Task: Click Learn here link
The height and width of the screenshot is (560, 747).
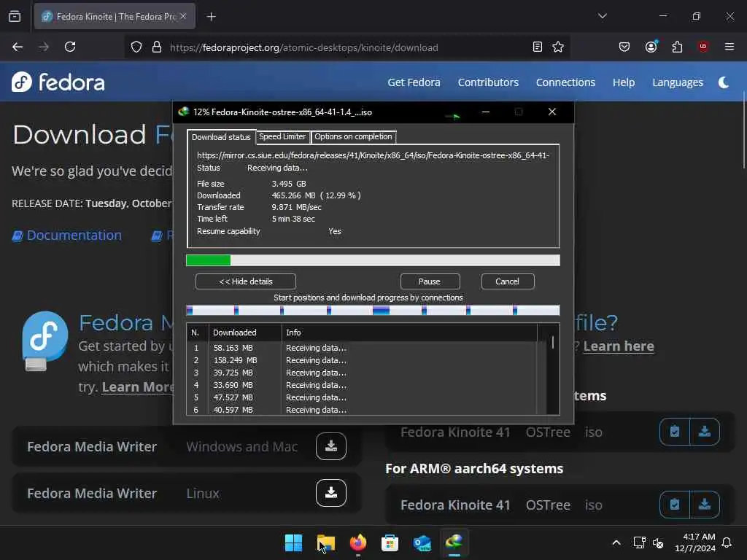Action: 619,346
